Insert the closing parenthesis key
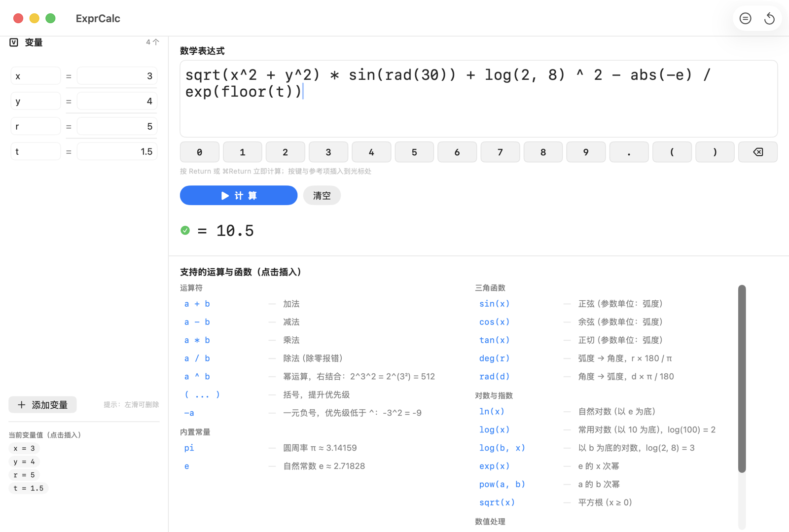The image size is (789, 532). tap(715, 152)
